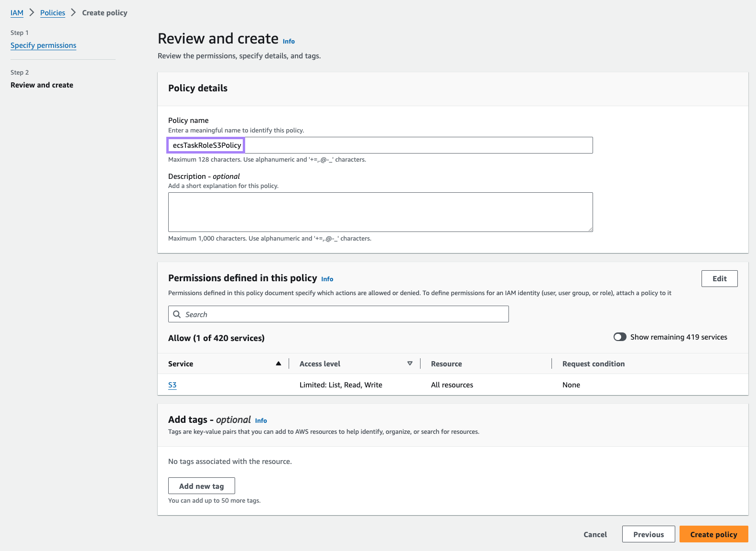Click the IAM breadcrumb link

(x=17, y=13)
